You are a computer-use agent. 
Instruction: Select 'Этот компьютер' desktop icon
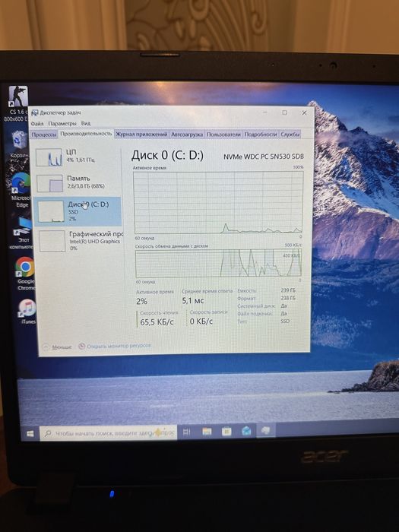[x=23, y=234]
